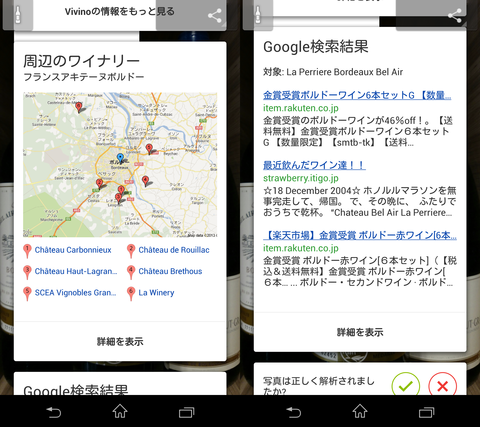The image size is (480, 427).
Task: Tap Android recent apps button on left screen
Action: pos(187,412)
